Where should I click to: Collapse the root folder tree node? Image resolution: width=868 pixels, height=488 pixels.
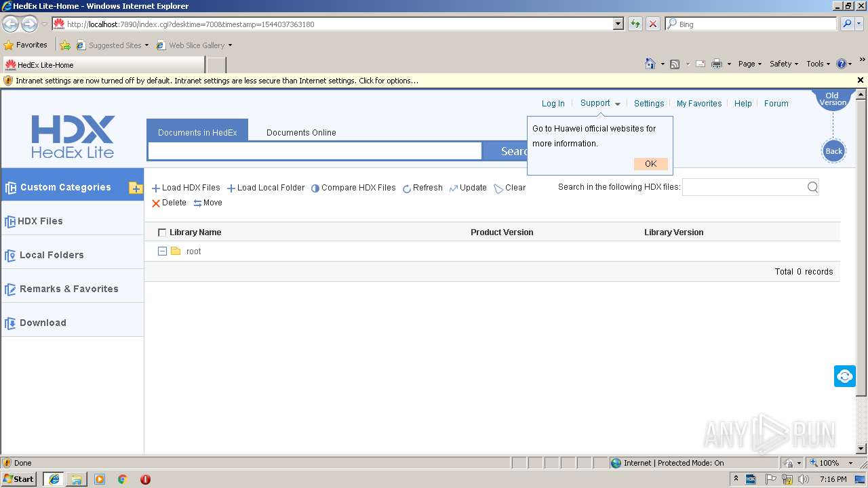[x=162, y=251]
